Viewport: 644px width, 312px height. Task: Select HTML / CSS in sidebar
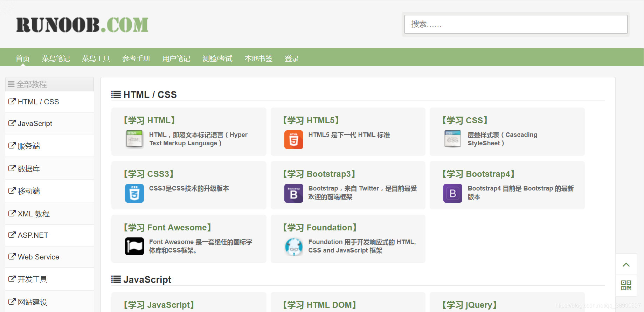coord(49,102)
